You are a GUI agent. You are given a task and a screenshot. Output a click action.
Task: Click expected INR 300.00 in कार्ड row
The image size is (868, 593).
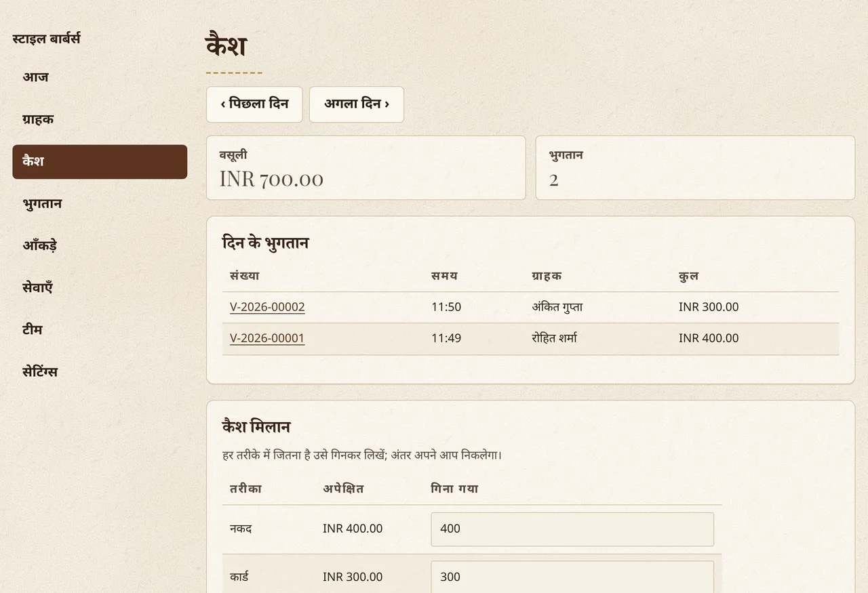(x=353, y=577)
